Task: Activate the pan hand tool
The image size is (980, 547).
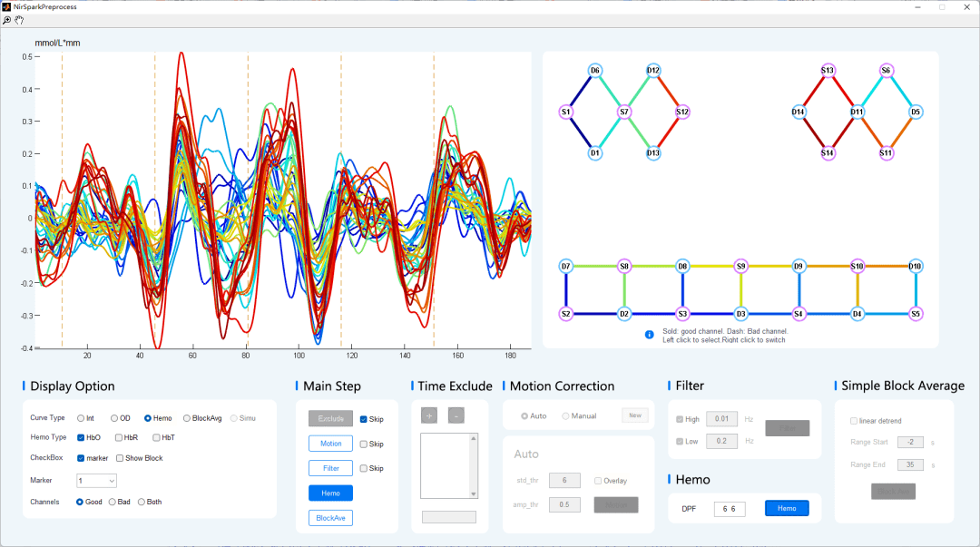Action: tap(19, 19)
